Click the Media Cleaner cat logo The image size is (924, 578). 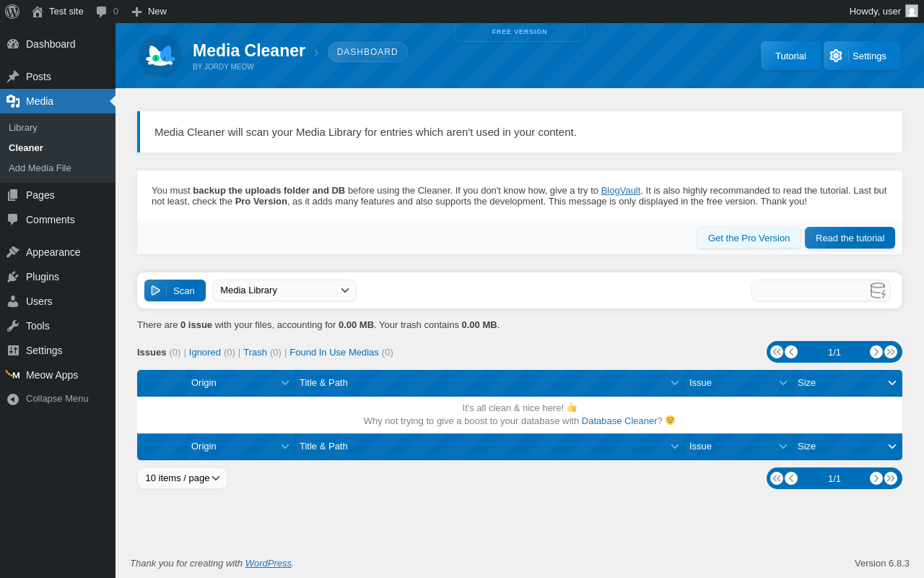(160, 56)
